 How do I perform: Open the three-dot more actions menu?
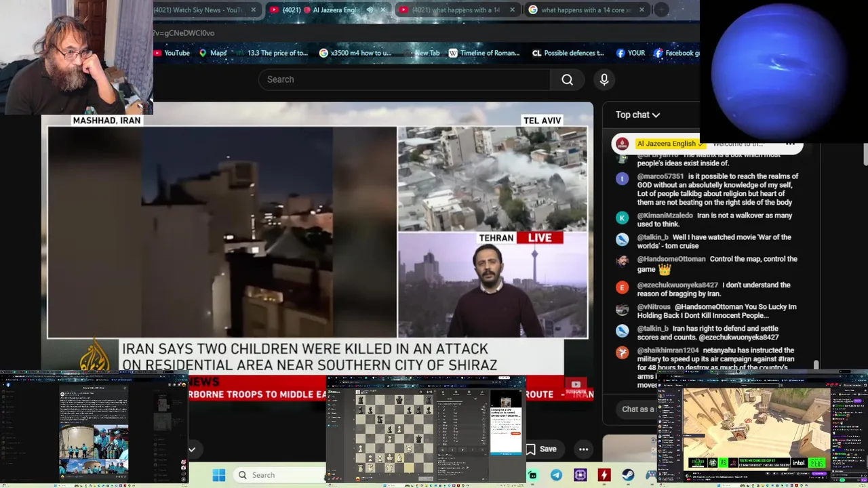tap(583, 449)
